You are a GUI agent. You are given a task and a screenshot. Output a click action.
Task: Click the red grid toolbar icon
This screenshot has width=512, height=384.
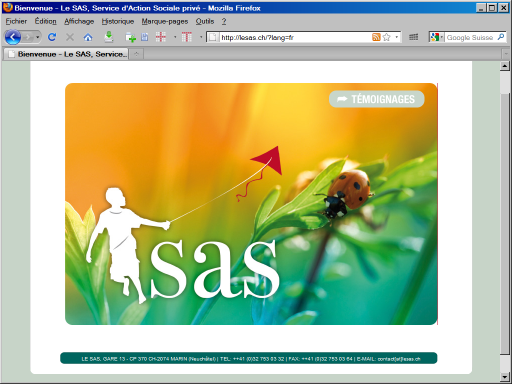161,37
